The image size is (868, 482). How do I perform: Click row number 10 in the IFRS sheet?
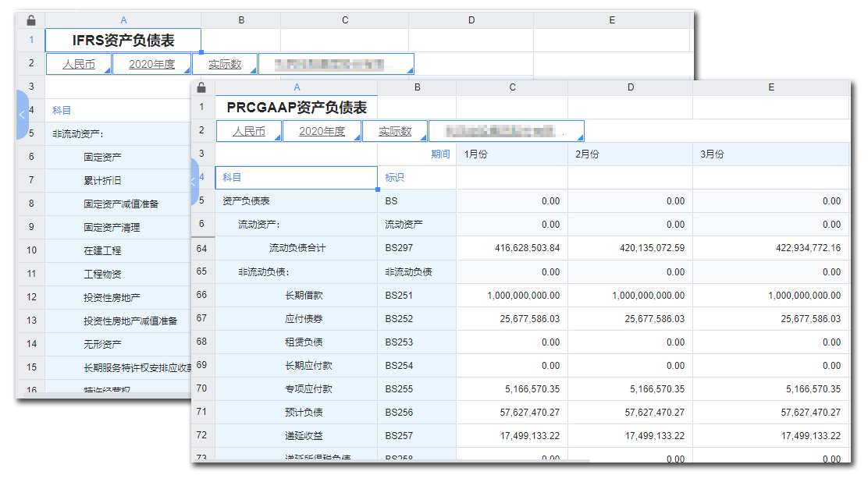point(31,250)
